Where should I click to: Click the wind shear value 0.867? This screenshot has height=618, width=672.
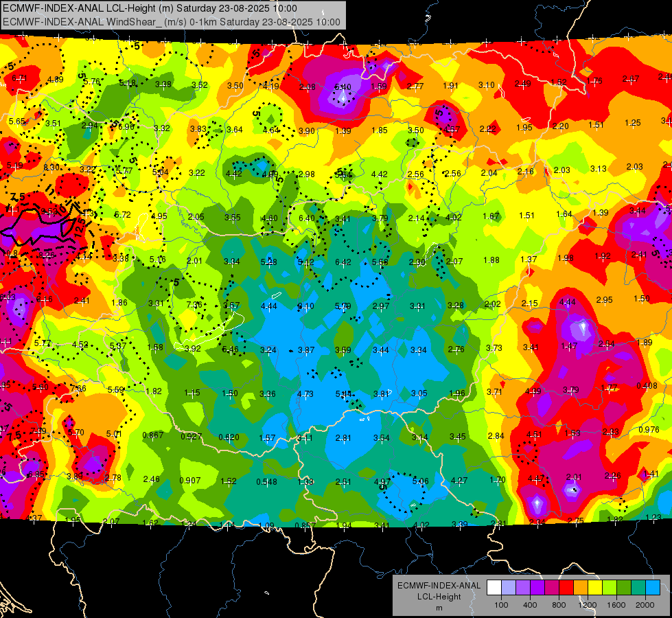coord(153,435)
